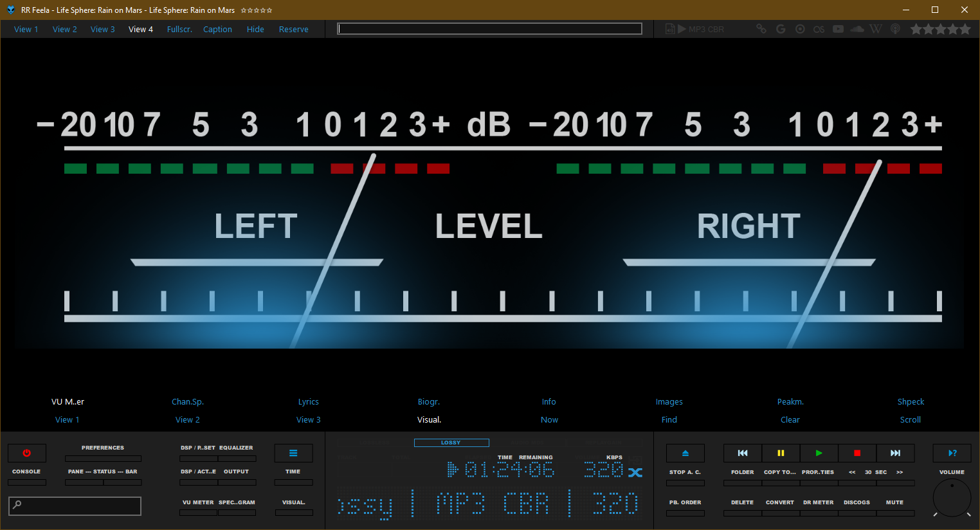980x530 pixels.
Task: Select the Lyrics panel tab
Action: coord(308,401)
